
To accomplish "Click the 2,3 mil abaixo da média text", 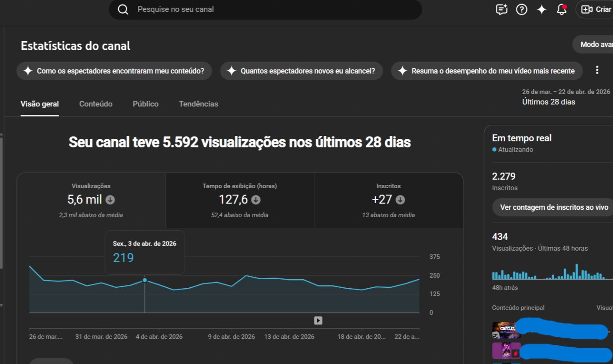I will pyautogui.click(x=91, y=215).
